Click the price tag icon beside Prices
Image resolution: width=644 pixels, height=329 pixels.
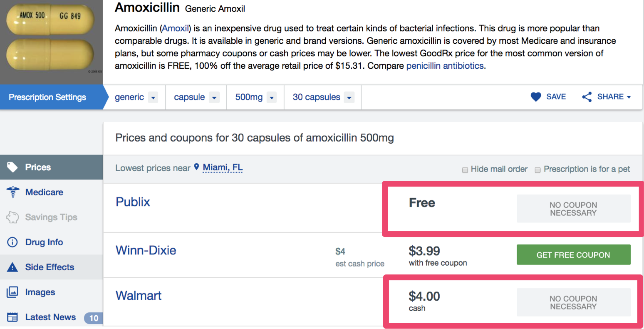[12, 167]
